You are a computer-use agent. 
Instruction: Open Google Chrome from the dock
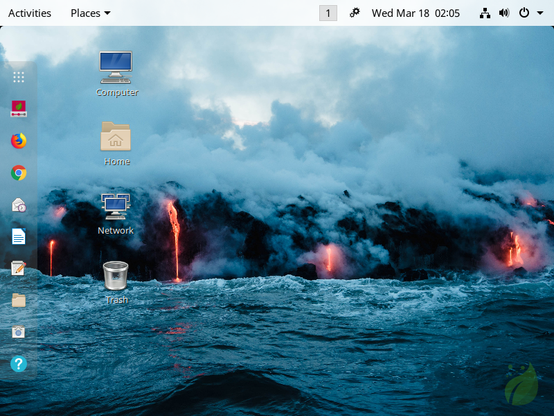(x=18, y=173)
